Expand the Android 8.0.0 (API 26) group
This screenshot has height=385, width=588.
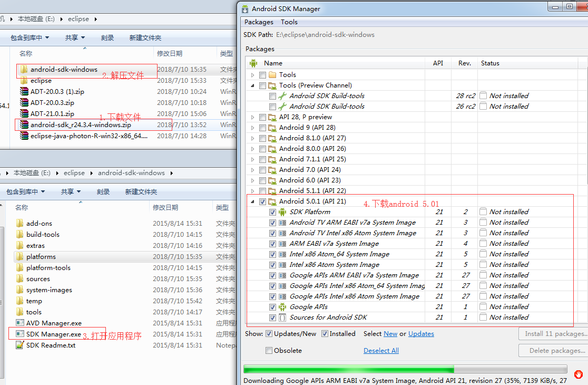pyautogui.click(x=253, y=149)
